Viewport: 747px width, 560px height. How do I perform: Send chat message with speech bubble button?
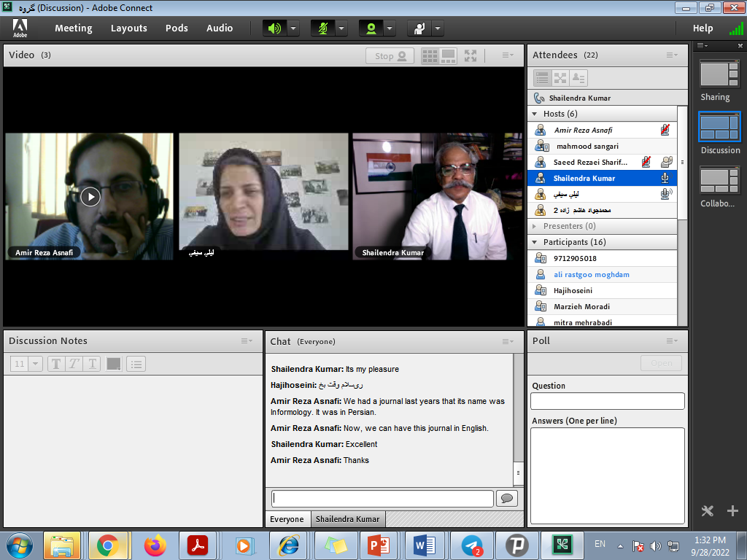tap(506, 498)
